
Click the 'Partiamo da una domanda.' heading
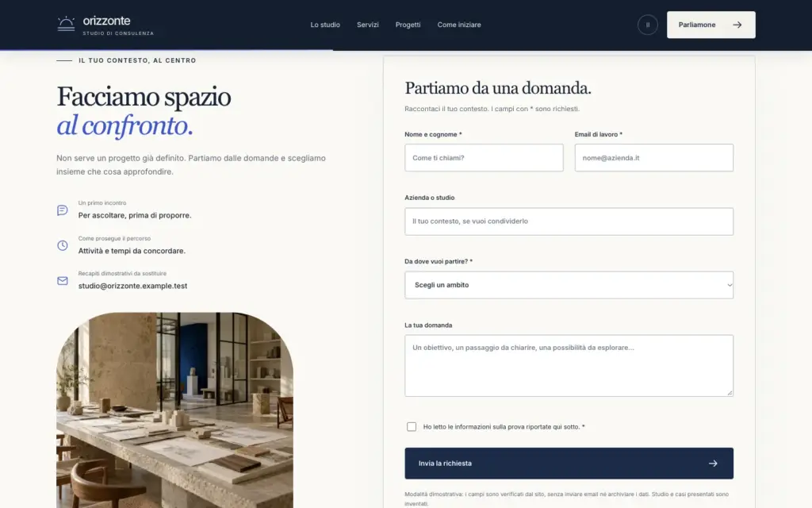(x=498, y=88)
